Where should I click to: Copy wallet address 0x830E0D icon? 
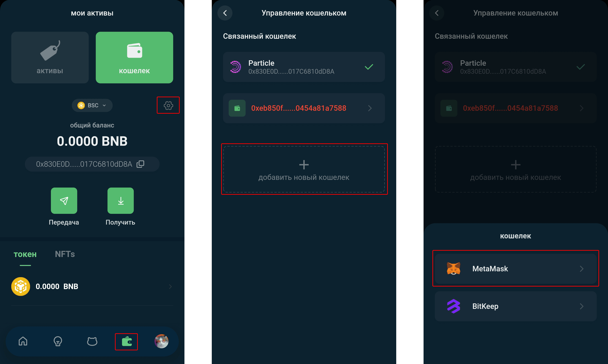tap(140, 164)
